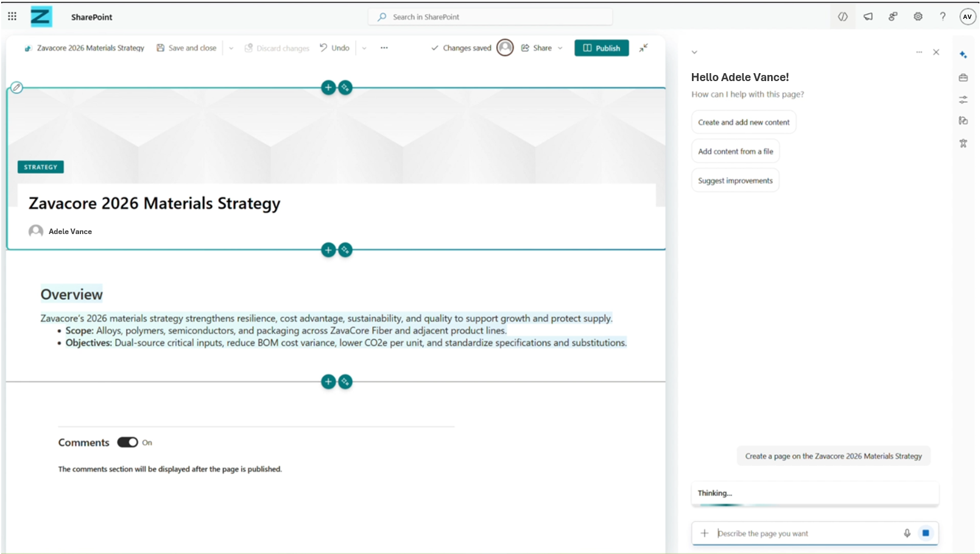
Task: Open the toolbar more options ellipsis
Action: 384,48
